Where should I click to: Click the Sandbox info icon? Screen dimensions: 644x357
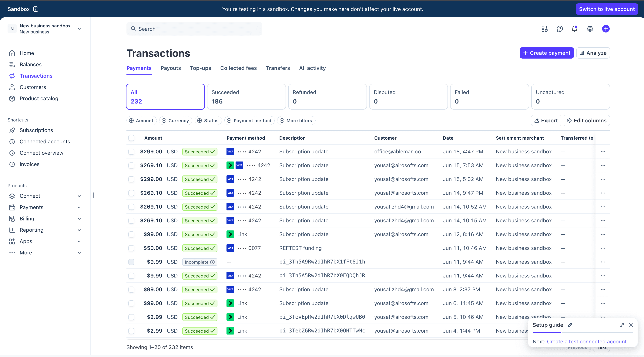tap(36, 9)
